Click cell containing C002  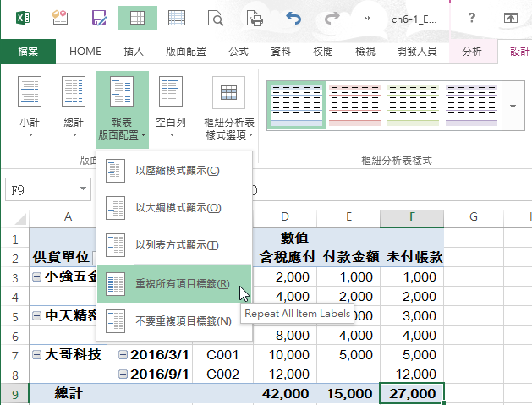coord(222,374)
